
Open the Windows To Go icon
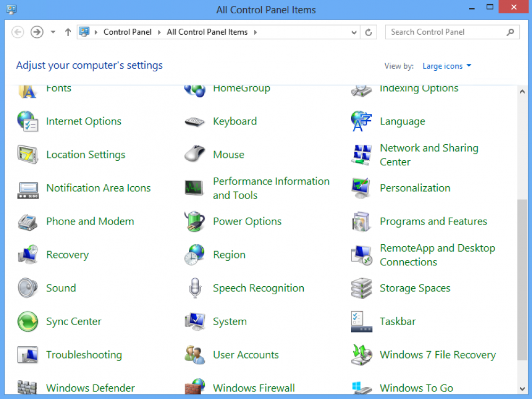[362, 388]
